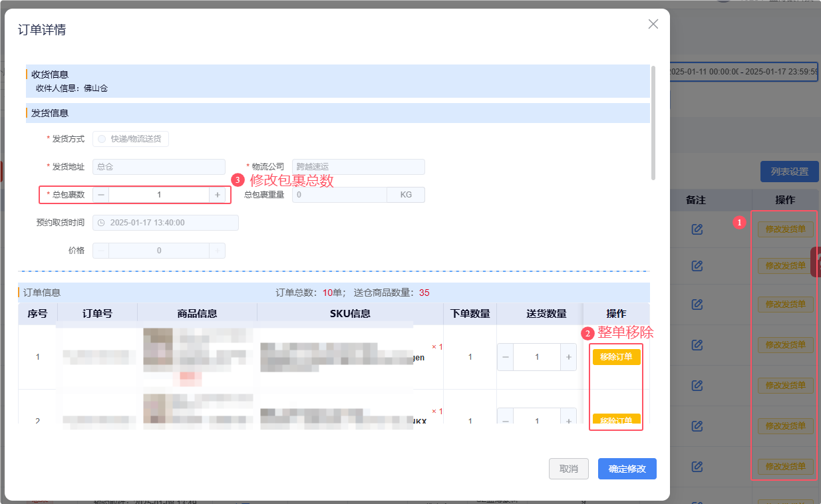Increase 送货数量 for order row 1
Viewport: 821px width, 504px height.
[x=568, y=357]
